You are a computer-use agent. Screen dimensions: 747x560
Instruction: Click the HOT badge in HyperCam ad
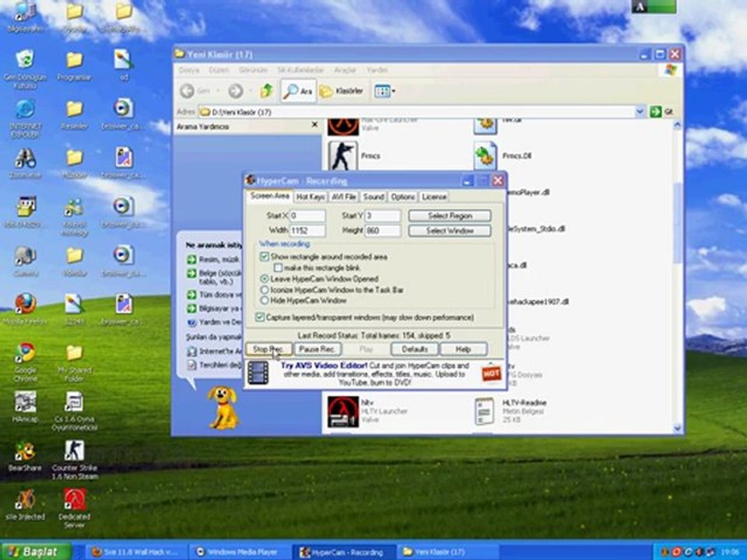(x=491, y=373)
